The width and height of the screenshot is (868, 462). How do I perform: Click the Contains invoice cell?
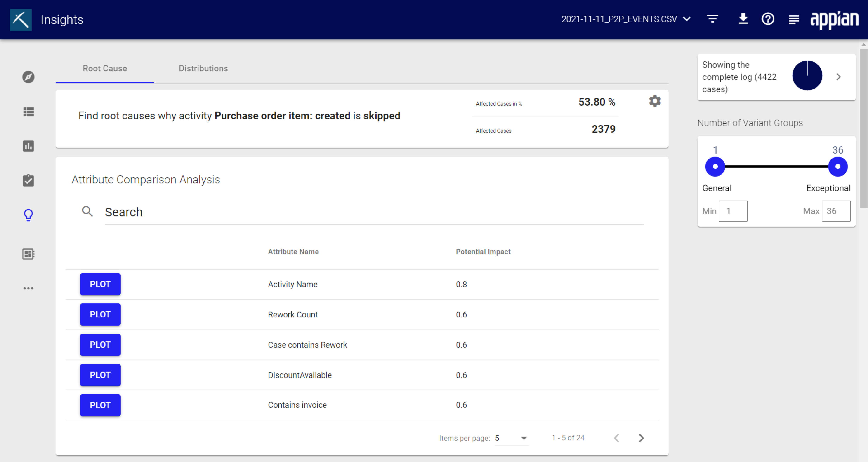point(297,405)
